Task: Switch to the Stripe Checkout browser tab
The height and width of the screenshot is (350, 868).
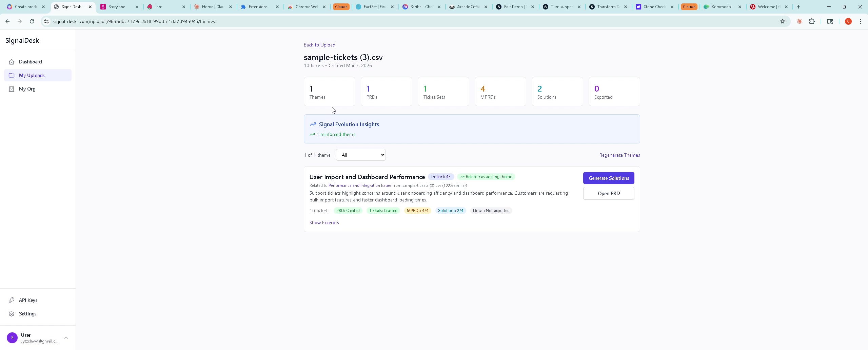Action: (x=655, y=7)
